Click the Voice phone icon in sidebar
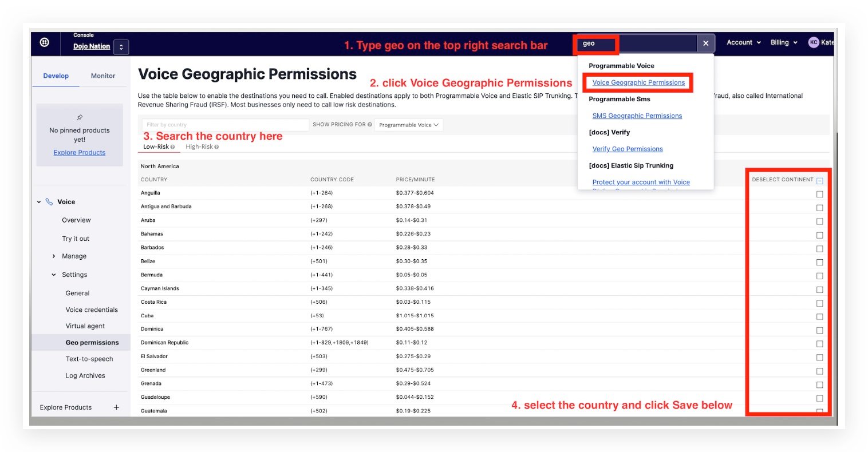Image resolution: width=868 pixels, height=452 pixels. pyautogui.click(x=49, y=202)
